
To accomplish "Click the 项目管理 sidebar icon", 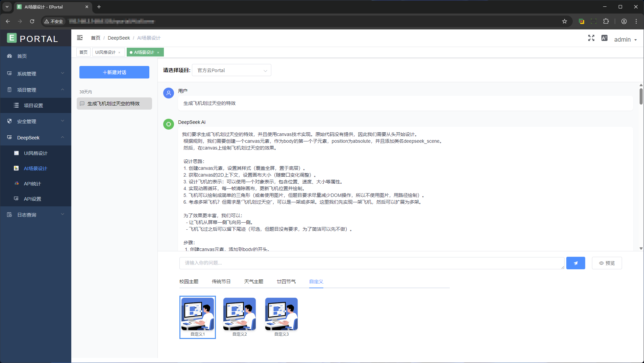I will [9, 90].
